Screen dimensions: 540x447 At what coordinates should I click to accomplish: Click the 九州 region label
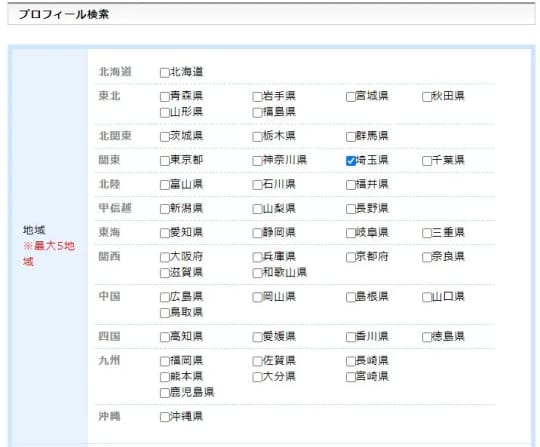click(110, 360)
